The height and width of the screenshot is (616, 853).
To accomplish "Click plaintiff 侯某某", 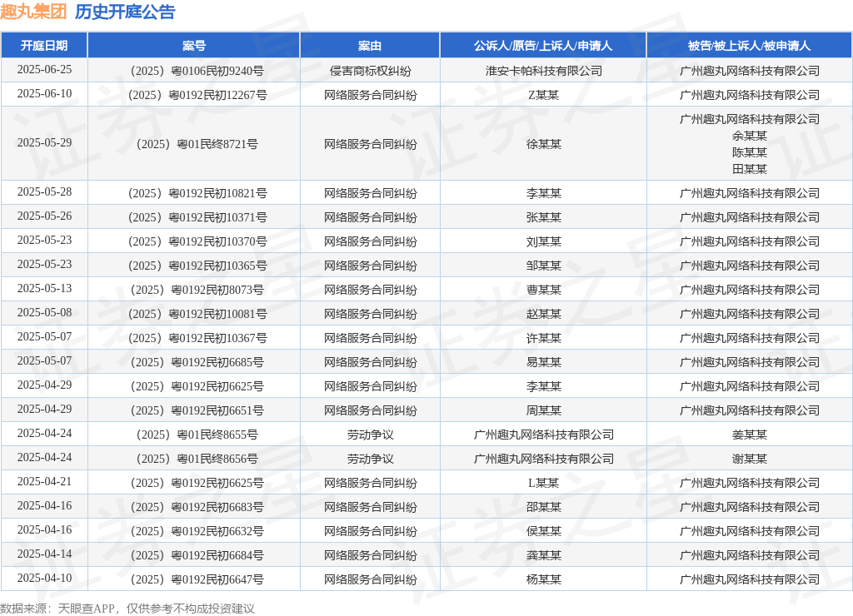I will pyautogui.click(x=543, y=530).
